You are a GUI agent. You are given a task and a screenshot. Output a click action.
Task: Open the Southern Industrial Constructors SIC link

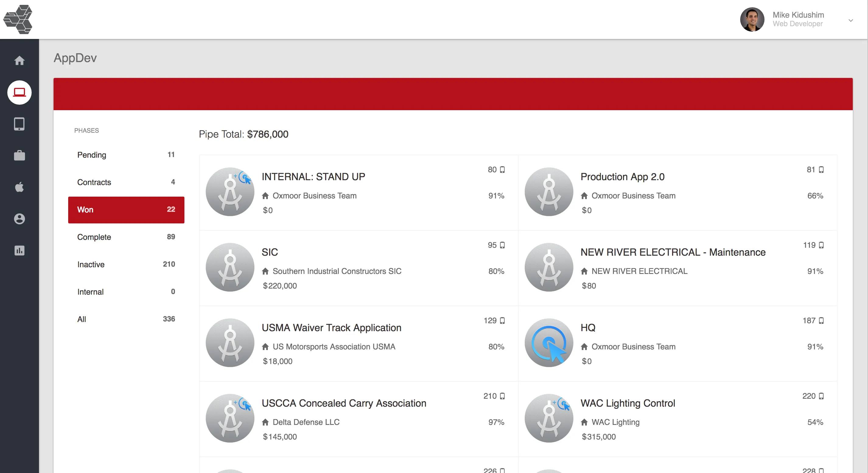(337, 271)
